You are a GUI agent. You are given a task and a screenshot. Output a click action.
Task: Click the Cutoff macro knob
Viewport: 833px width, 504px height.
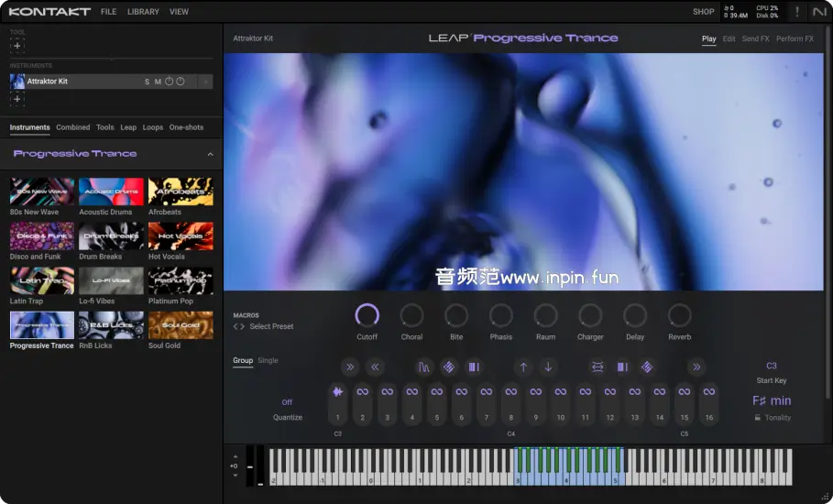point(367,315)
